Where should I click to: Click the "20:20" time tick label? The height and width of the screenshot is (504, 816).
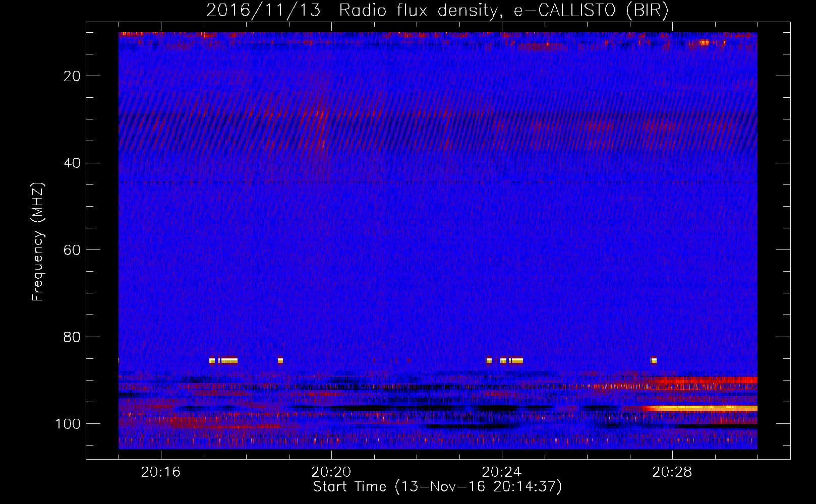[331, 472]
